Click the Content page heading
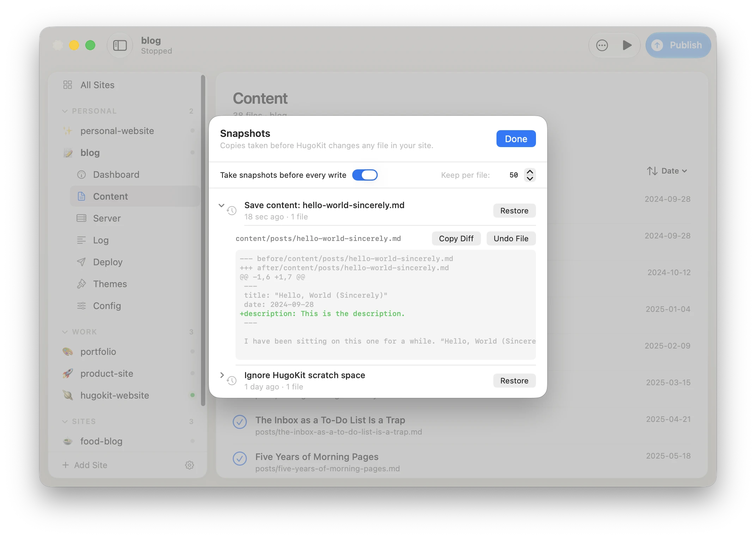Viewport: 756px width, 539px height. (x=260, y=98)
